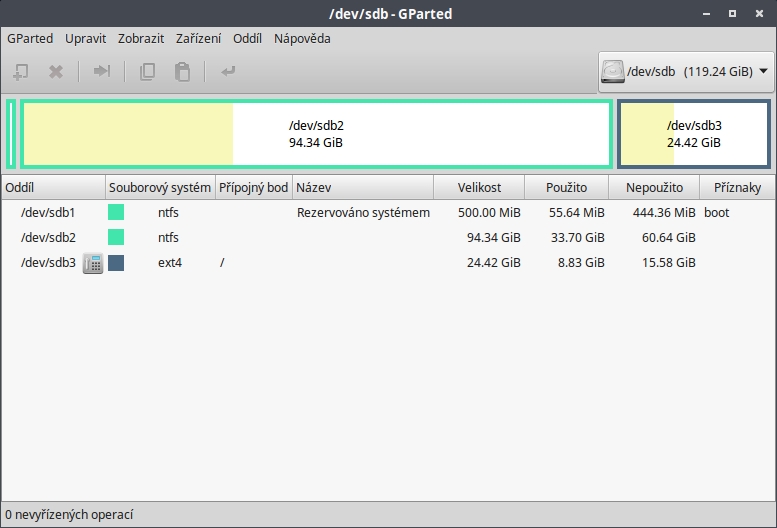Click the Název column header

point(363,187)
